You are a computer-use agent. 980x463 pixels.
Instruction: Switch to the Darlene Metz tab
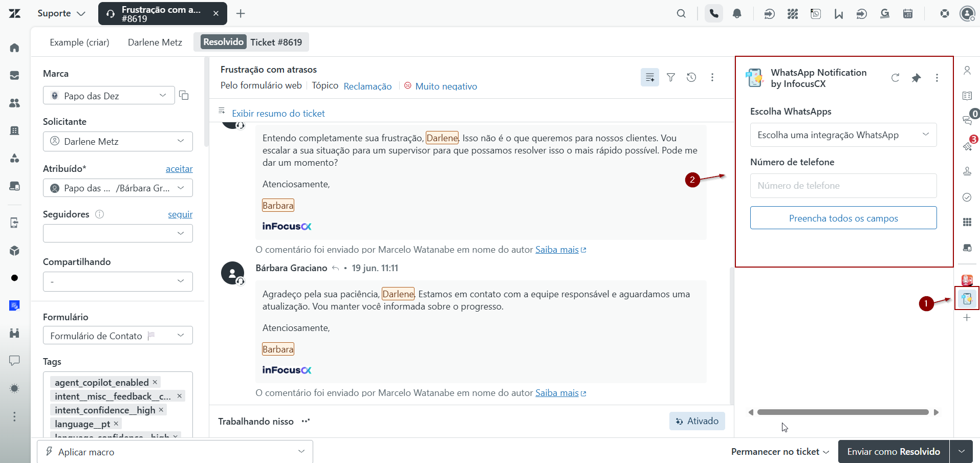(x=155, y=42)
